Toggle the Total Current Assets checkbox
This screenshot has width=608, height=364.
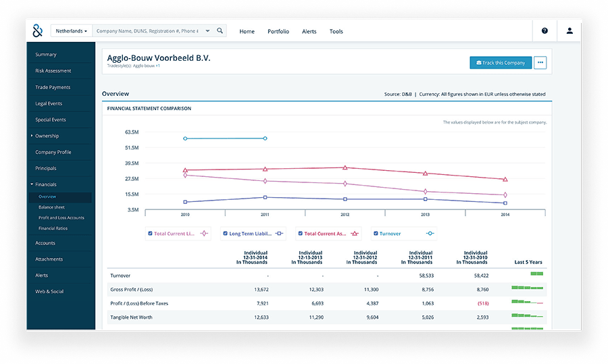[300, 234]
